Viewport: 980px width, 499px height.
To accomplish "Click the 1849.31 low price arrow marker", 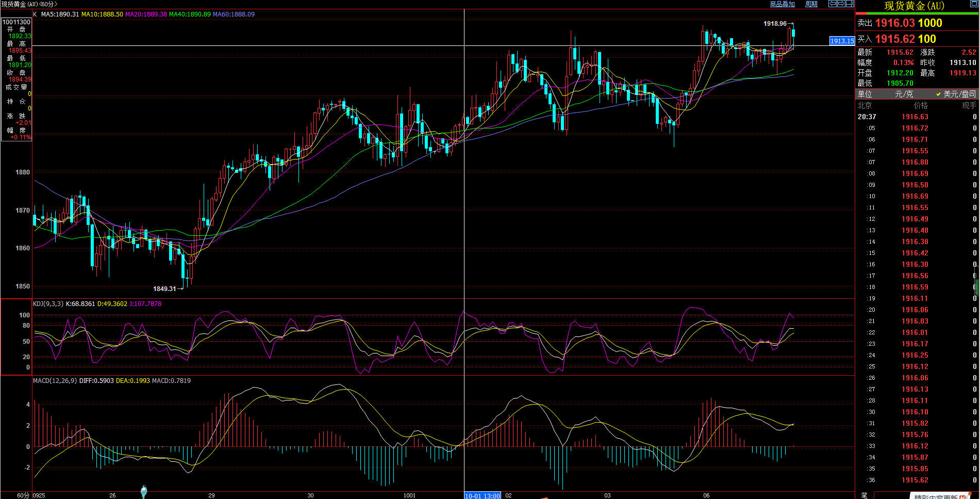I will [x=180, y=289].
